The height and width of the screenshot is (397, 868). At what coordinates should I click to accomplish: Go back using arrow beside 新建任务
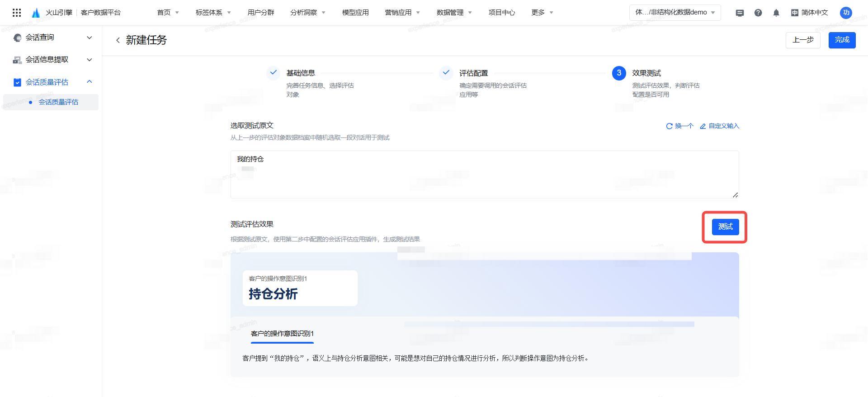click(118, 40)
